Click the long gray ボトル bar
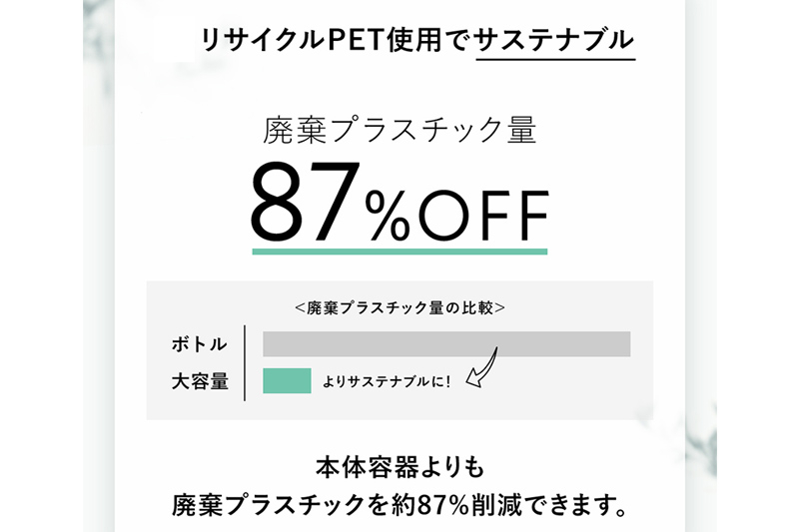This screenshot has height=532, width=799. 446,343
